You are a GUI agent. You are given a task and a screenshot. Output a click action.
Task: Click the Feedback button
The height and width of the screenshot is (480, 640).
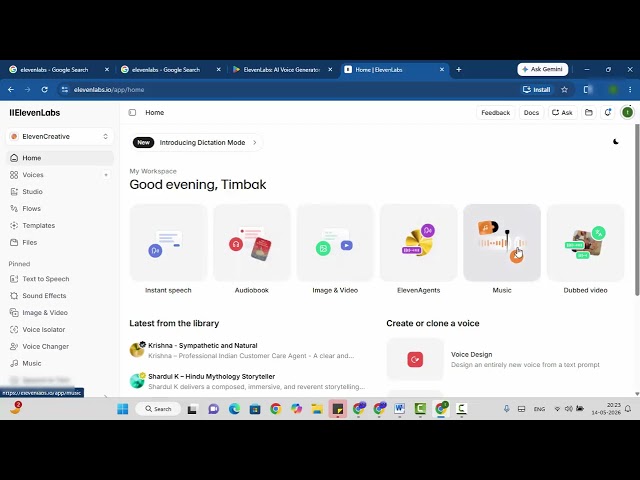click(x=496, y=113)
